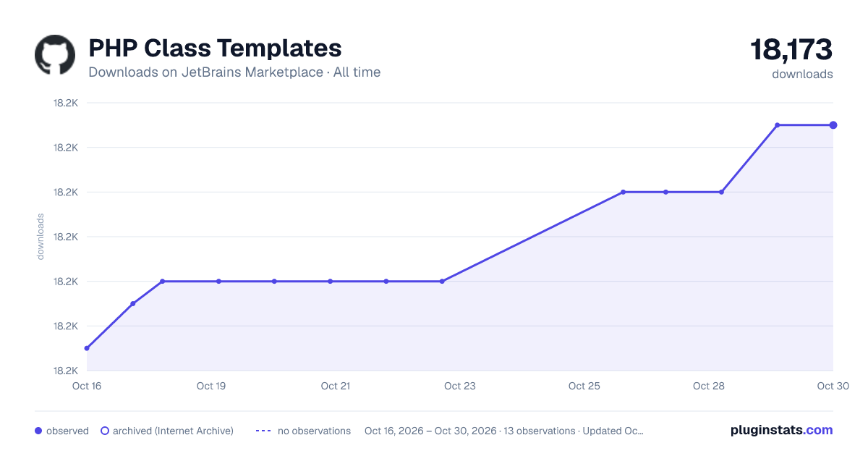Click the Downloads on JetBrains Marketplace subtitle
868x456 pixels.
(234, 72)
